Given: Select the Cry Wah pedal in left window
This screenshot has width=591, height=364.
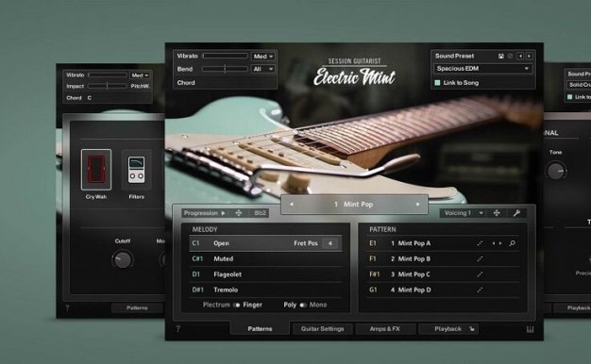Looking at the screenshot, I should (96, 170).
